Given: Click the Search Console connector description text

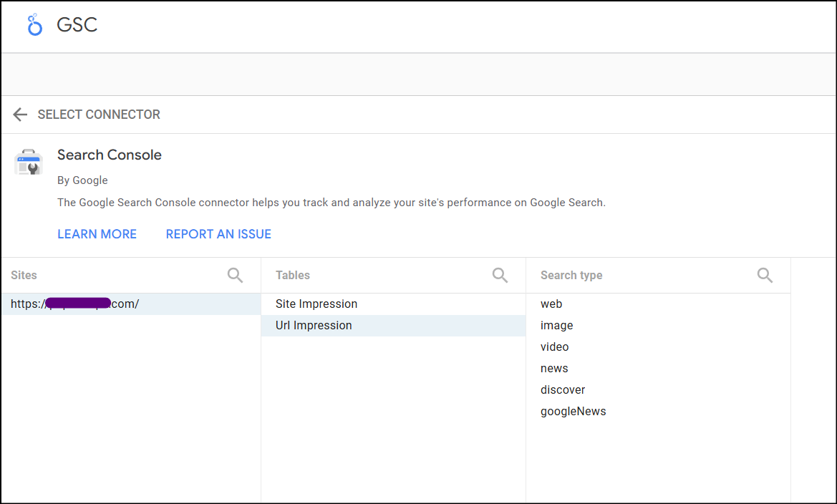Looking at the screenshot, I should point(332,203).
